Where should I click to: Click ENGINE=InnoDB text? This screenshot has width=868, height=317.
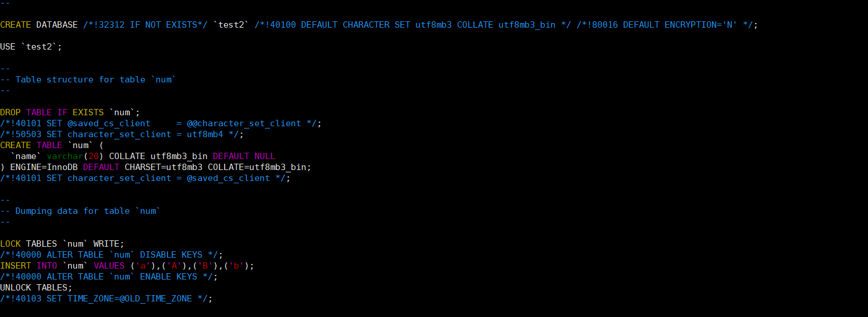tap(44, 167)
